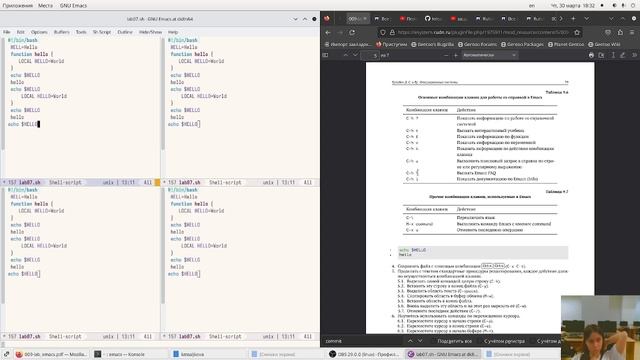640x360 pixels.
Task: Open the Outline menu in Emacs
Action: [x=125, y=32]
